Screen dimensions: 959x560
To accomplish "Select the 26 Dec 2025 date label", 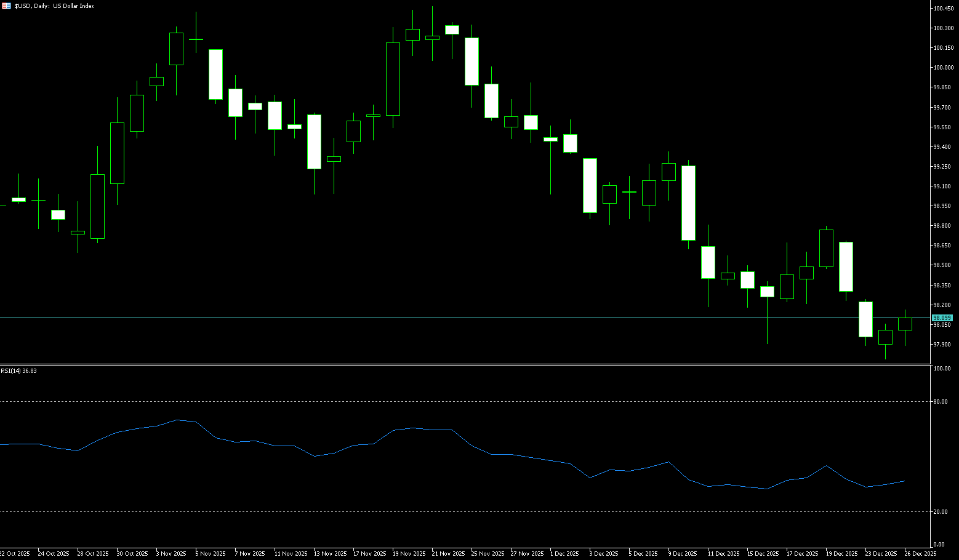I will tap(920, 554).
